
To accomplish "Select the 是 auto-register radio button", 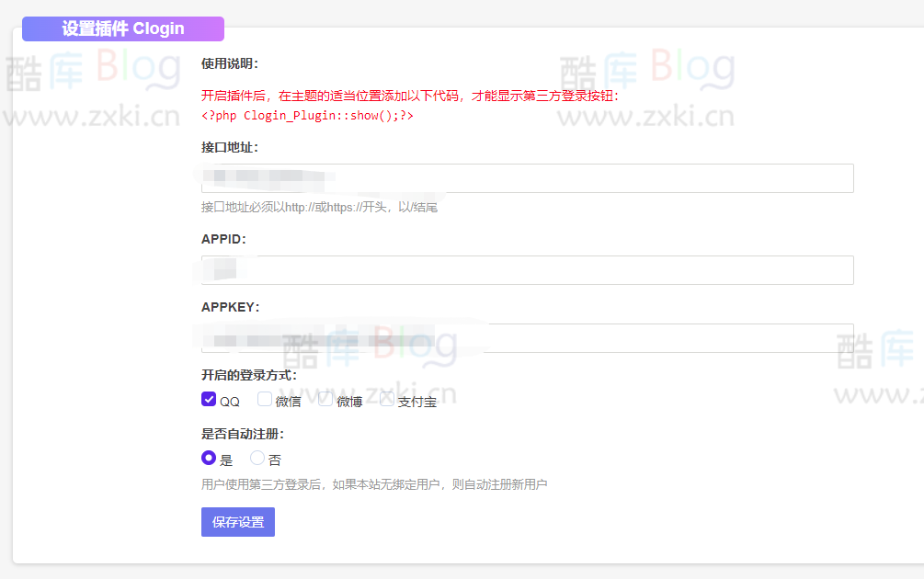I will [x=209, y=458].
